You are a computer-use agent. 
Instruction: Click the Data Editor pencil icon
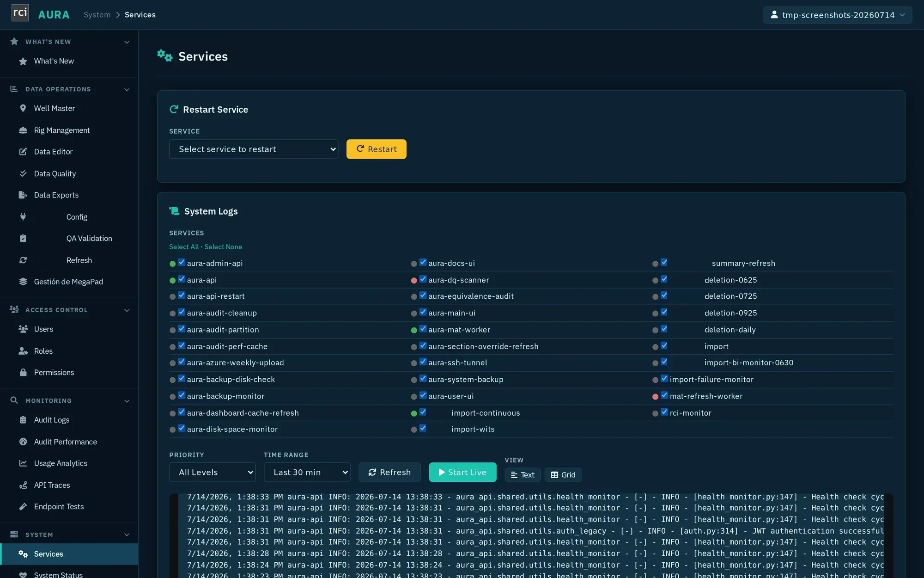coord(23,152)
